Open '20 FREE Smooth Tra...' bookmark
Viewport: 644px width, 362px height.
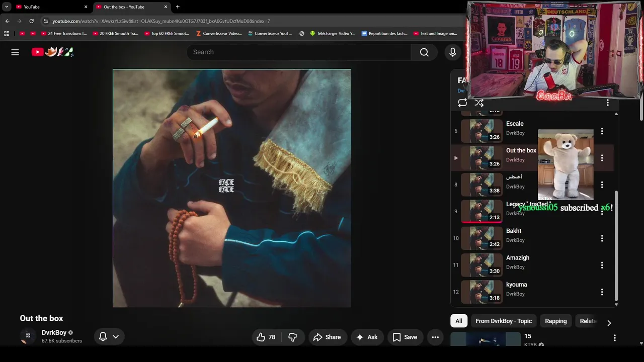coord(115,34)
